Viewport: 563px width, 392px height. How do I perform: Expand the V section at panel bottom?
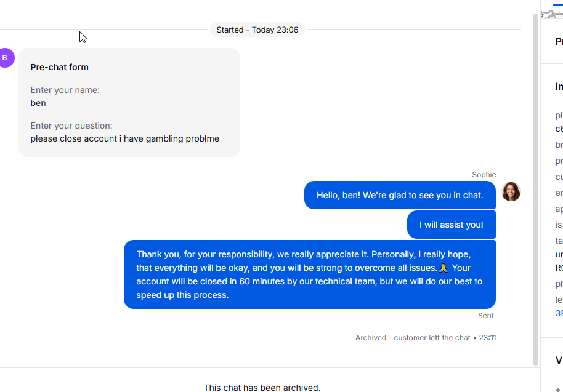pyautogui.click(x=559, y=360)
